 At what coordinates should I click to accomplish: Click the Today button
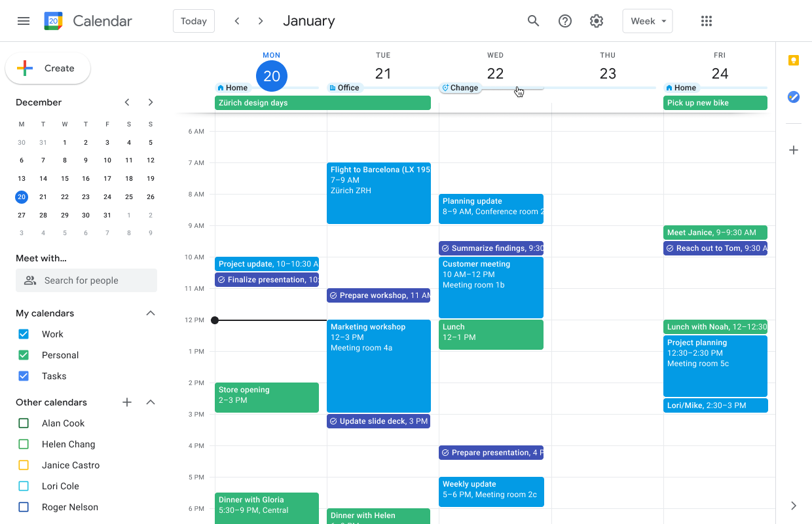coord(194,21)
